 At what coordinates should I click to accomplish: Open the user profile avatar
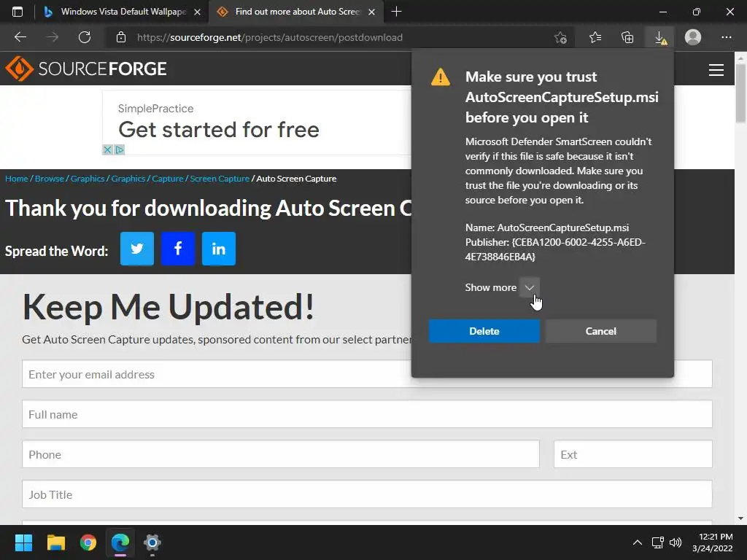(693, 36)
